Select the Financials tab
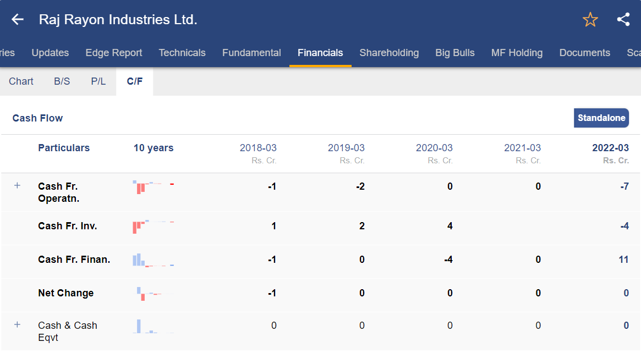This screenshot has height=364, width=641. [320, 53]
